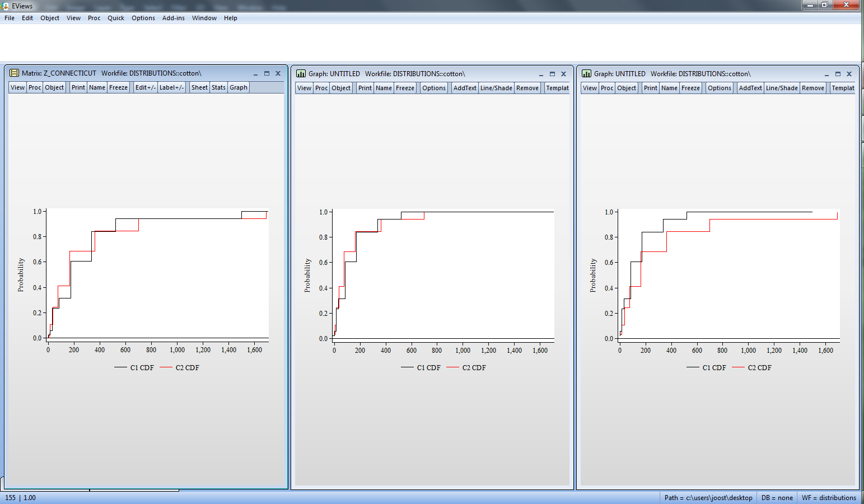
Task: Click the Path status bar entry
Action: point(708,498)
